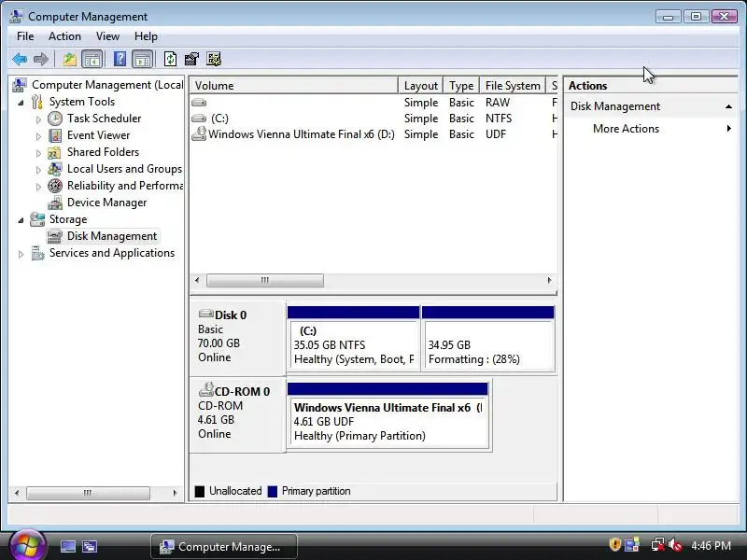Screen dimensions: 747x560
Task: Click the Back arrow toolbar icon
Action: (20, 59)
